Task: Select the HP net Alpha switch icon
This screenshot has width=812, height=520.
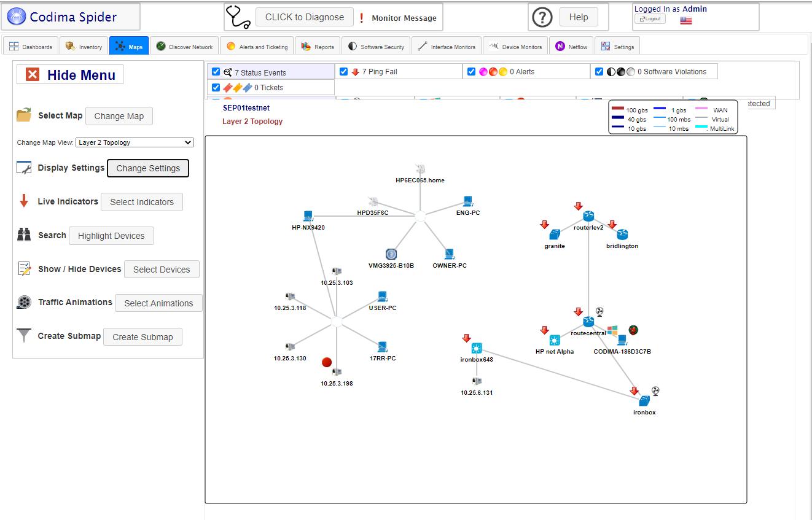Action: pyautogui.click(x=555, y=340)
